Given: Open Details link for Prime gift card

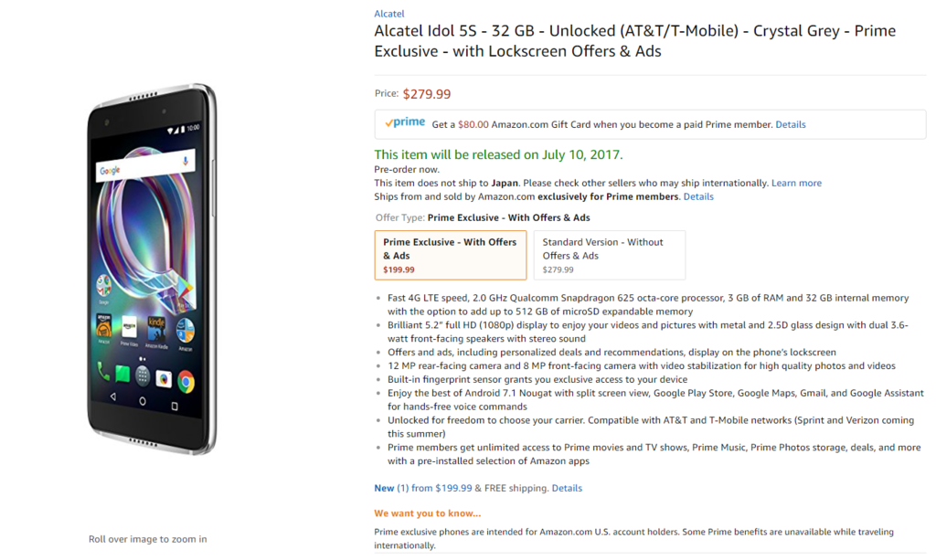Looking at the screenshot, I should (791, 124).
